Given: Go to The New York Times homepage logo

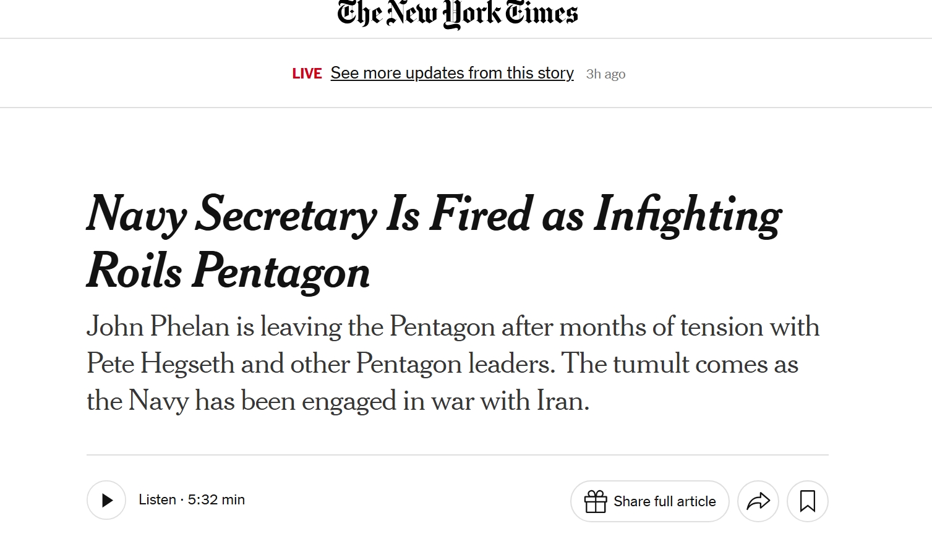Looking at the screenshot, I should pos(458,14).
